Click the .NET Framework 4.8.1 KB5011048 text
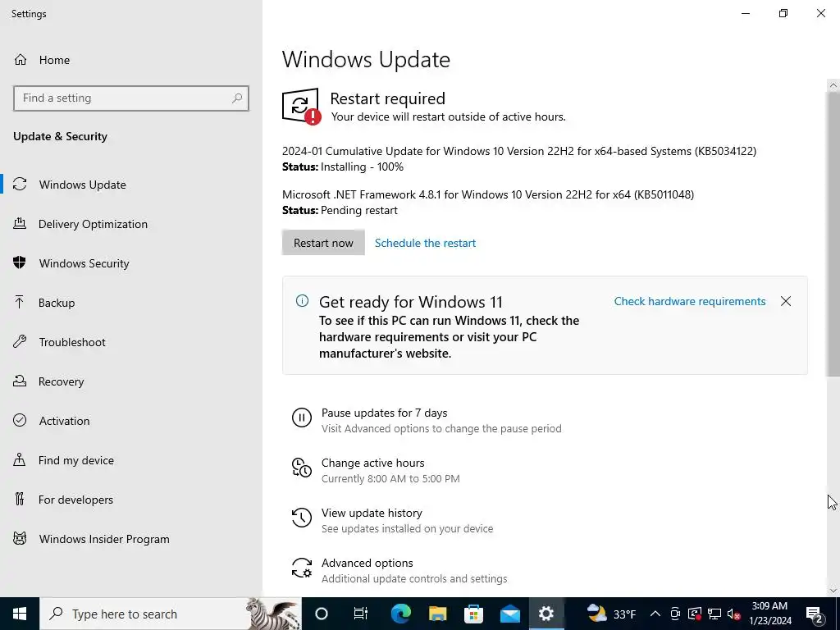Viewport: 840px width, 630px height. tap(488, 194)
